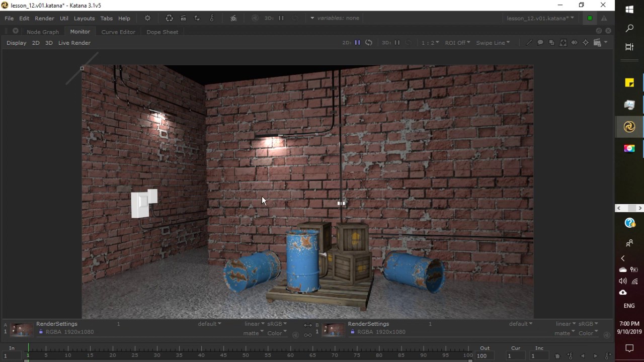Image resolution: width=644 pixels, height=362 pixels.
Task: Expand the Swipe Line dropdown
Action: [x=493, y=43]
